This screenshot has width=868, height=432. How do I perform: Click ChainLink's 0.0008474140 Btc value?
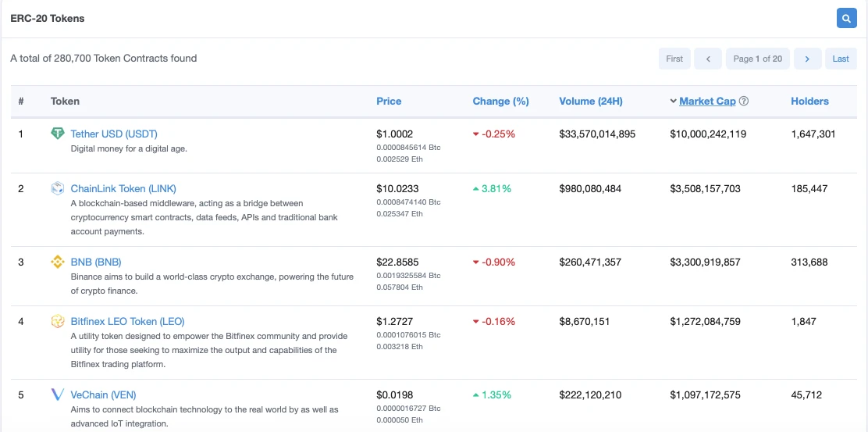click(408, 202)
